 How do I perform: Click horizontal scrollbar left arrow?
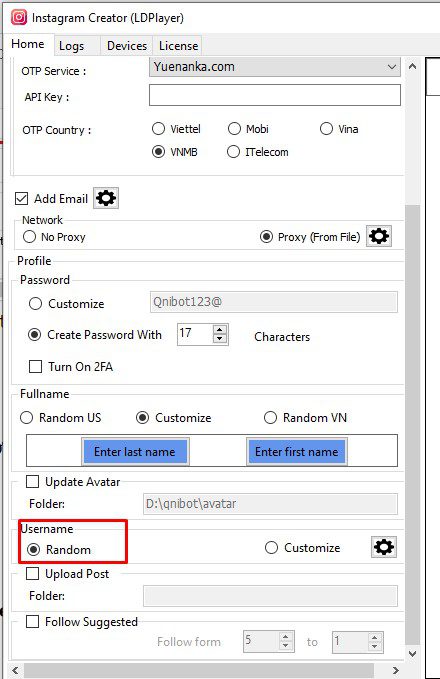[x=16, y=670]
